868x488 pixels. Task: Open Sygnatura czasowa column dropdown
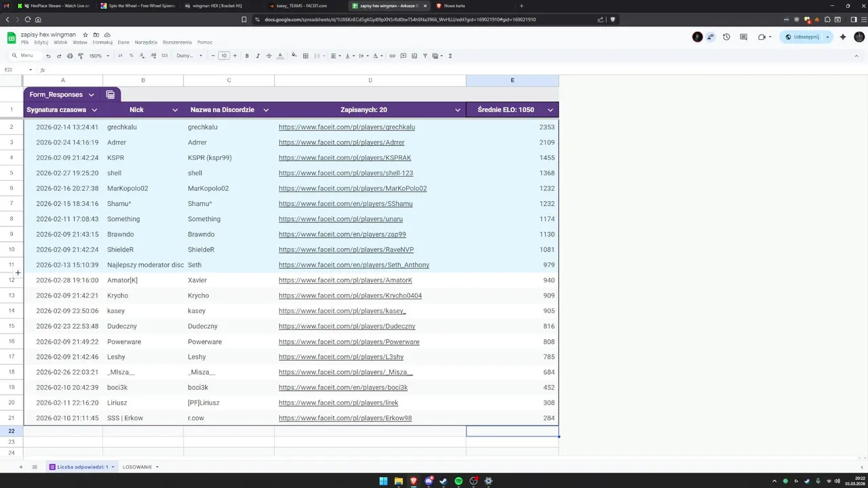click(94, 110)
